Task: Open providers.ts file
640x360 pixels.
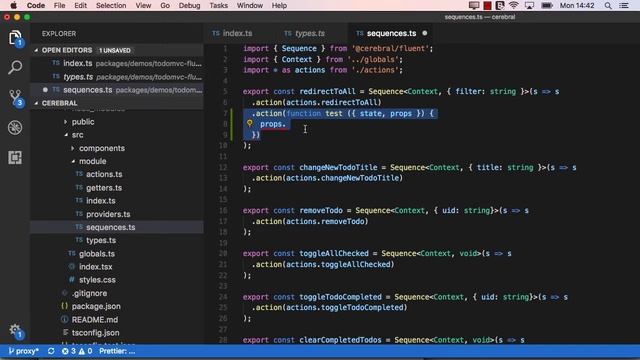Action: point(108,214)
